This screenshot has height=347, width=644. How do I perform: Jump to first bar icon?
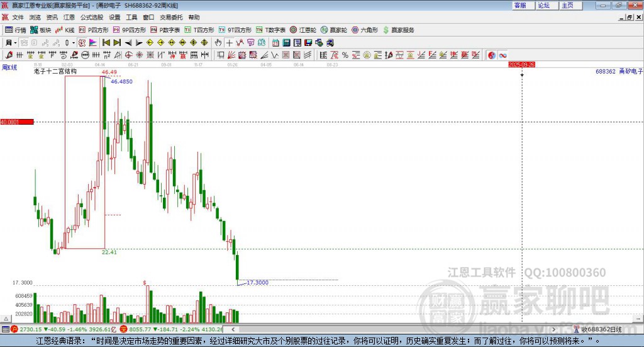point(106,43)
